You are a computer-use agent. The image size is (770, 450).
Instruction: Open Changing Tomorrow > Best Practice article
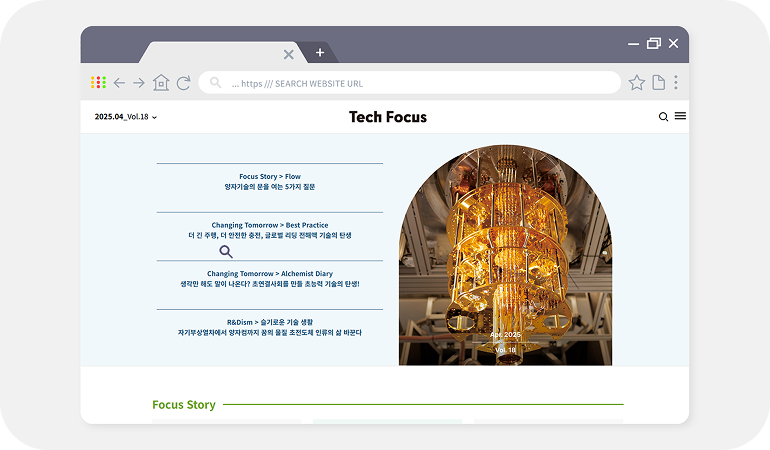[270, 230]
